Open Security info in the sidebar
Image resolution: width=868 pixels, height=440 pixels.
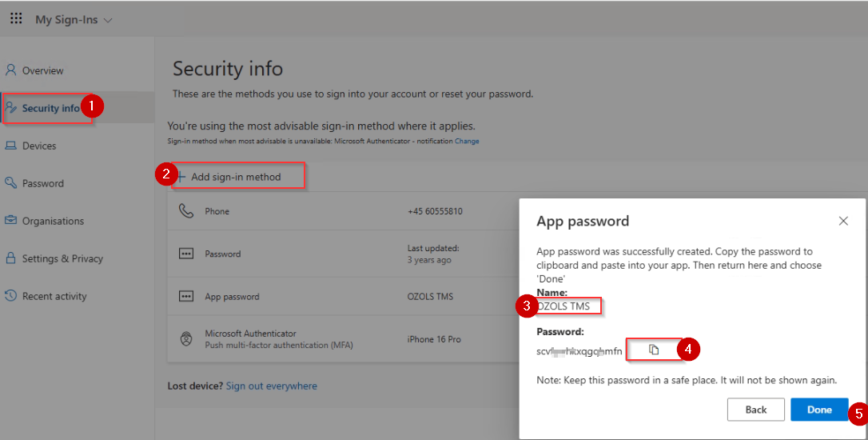coord(50,108)
